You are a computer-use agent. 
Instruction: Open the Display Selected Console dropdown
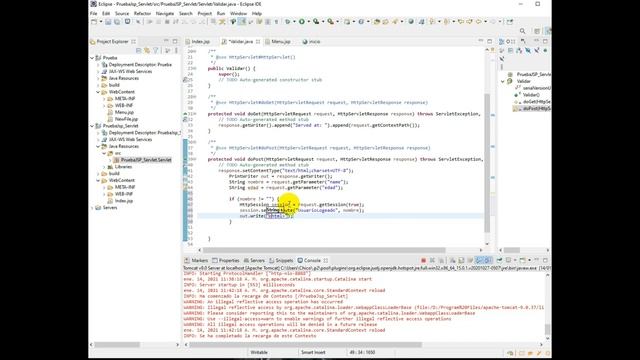tap(515, 260)
